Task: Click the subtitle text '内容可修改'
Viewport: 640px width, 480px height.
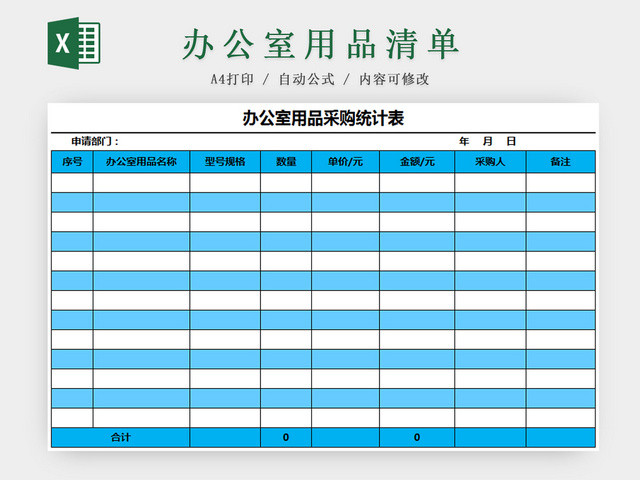Action: [x=394, y=79]
